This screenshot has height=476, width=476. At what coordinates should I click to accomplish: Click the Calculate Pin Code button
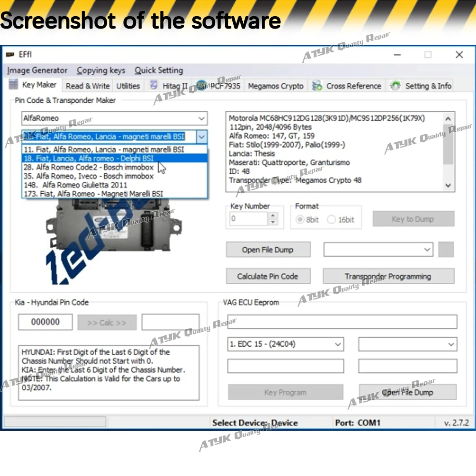pos(268,276)
